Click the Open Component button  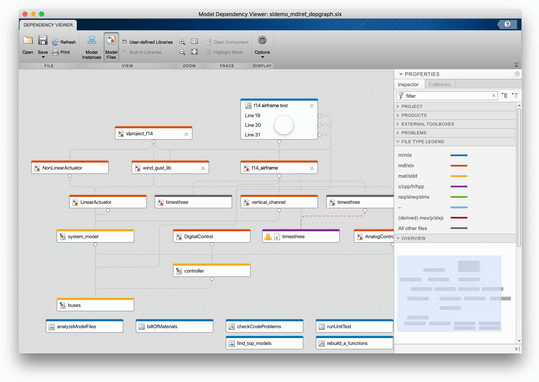(227, 42)
